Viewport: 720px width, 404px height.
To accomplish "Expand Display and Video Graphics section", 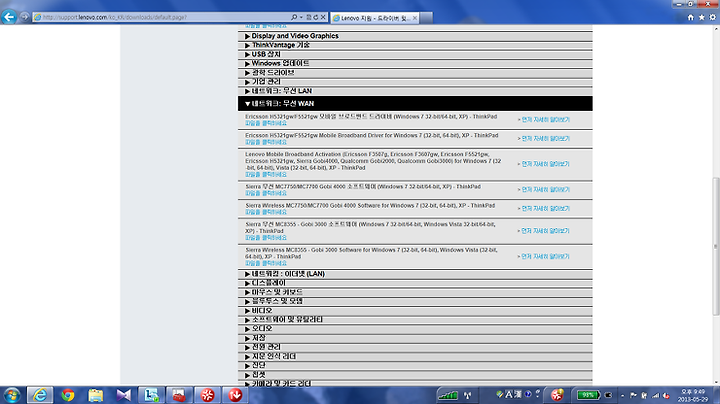I will click(x=415, y=36).
